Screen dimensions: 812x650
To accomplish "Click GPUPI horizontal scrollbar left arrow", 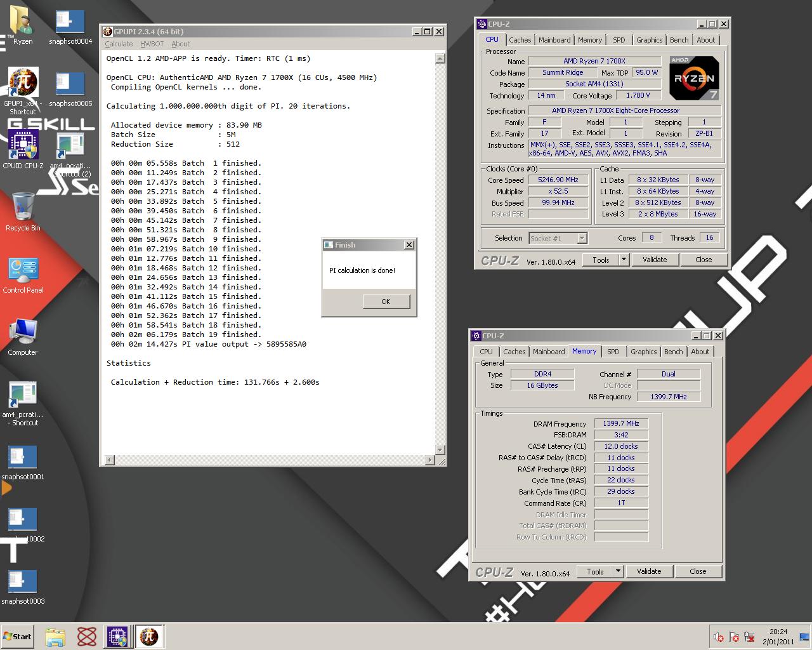I will click(109, 460).
